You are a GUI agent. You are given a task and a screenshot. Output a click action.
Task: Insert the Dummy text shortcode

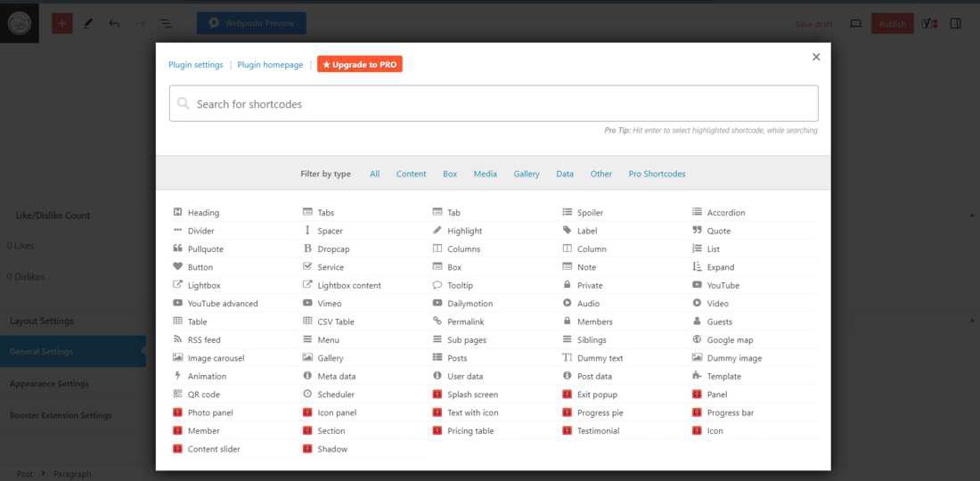tap(592, 357)
